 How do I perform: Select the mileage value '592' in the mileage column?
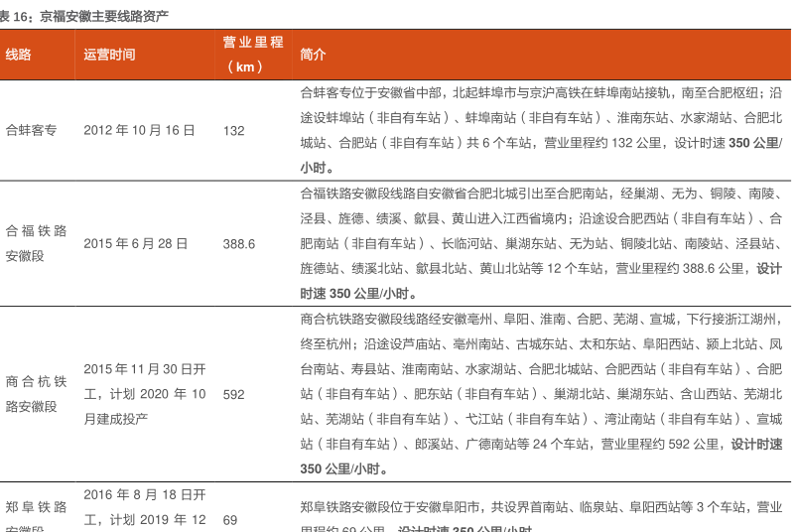[x=233, y=394]
